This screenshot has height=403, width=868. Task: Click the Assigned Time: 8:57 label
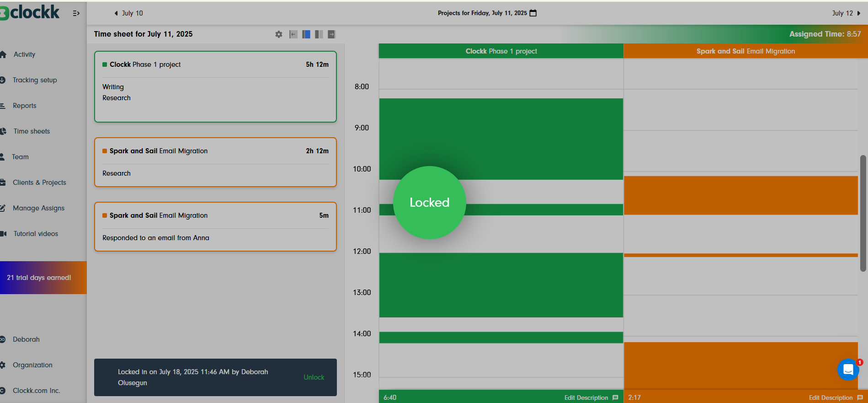pos(825,34)
